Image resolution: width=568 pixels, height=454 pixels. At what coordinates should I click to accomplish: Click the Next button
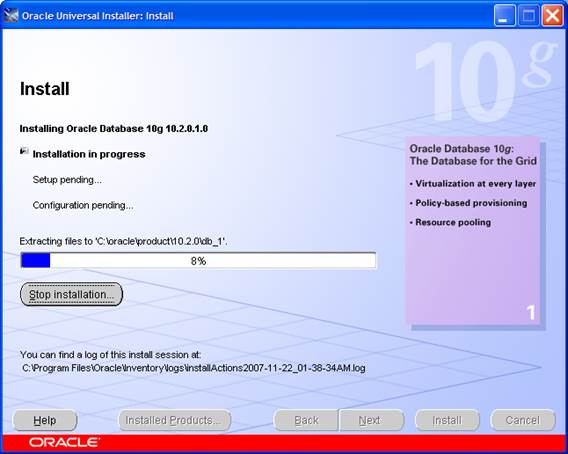pos(372,420)
